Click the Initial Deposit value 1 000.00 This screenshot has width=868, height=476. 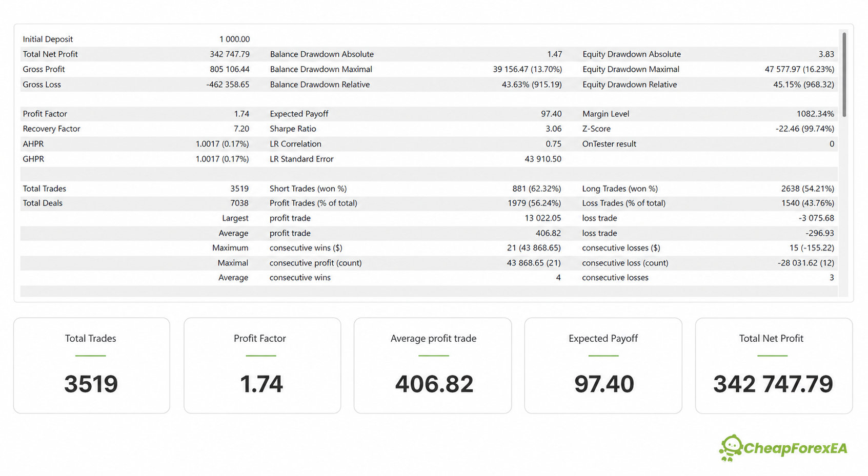(234, 39)
